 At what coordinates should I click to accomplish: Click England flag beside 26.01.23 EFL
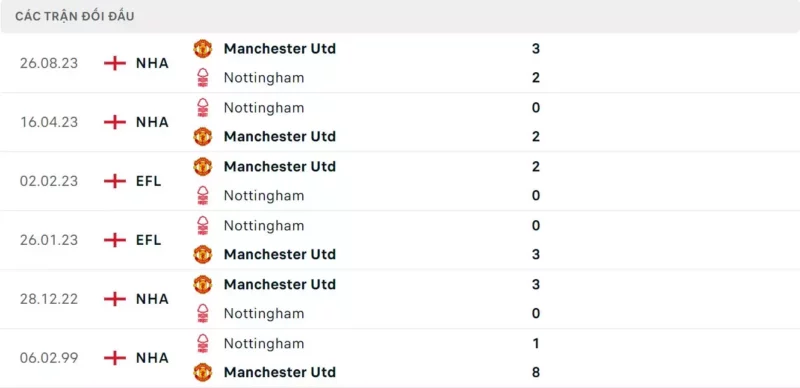pyautogui.click(x=115, y=240)
